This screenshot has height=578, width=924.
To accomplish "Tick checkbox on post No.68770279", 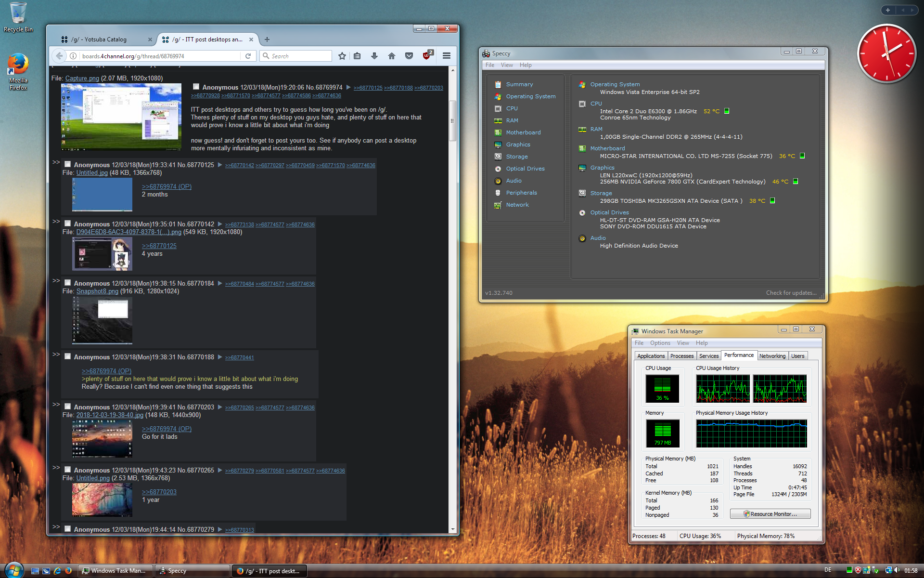I will pyautogui.click(x=68, y=529).
